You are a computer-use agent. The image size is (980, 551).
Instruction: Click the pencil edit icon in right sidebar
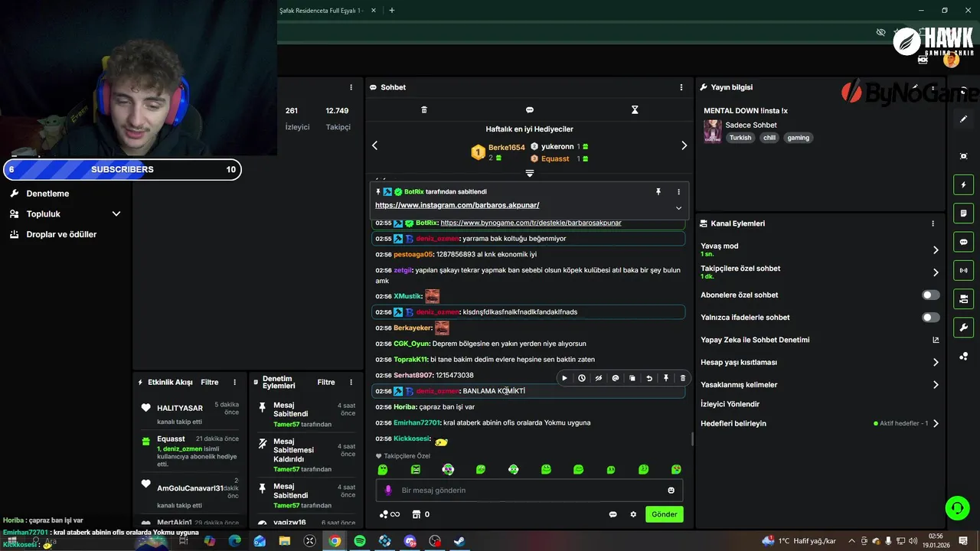[x=964, y=119]
